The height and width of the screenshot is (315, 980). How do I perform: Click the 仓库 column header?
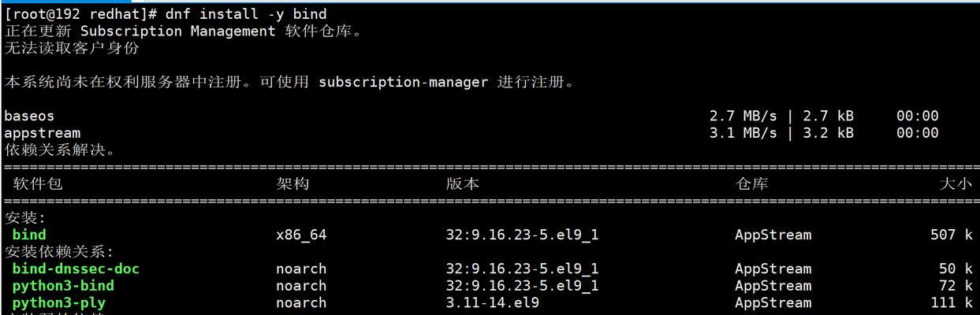coord(751,183)
